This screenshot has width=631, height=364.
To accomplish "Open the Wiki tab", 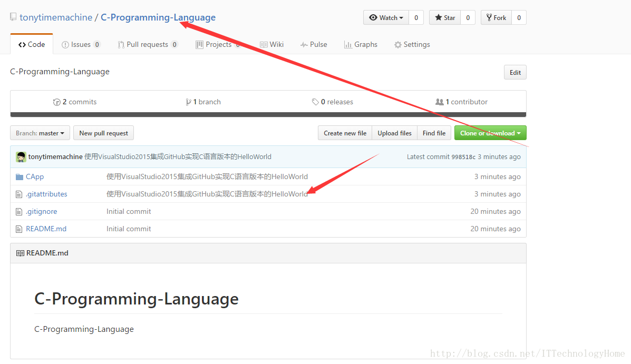I will point(271,44).
